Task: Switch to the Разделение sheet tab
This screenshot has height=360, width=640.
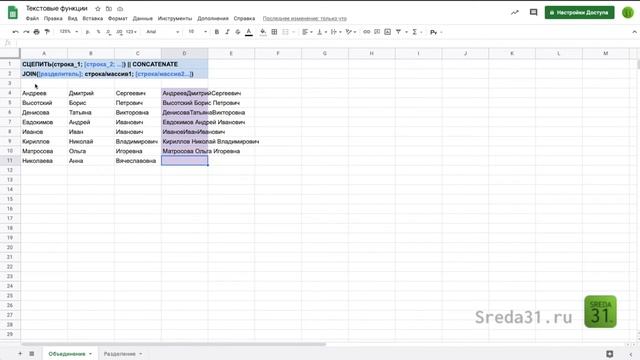Action: (119, 354)
